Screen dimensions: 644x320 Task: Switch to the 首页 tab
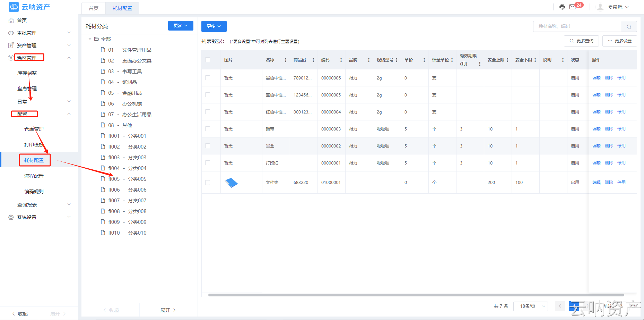pos(94,8)
